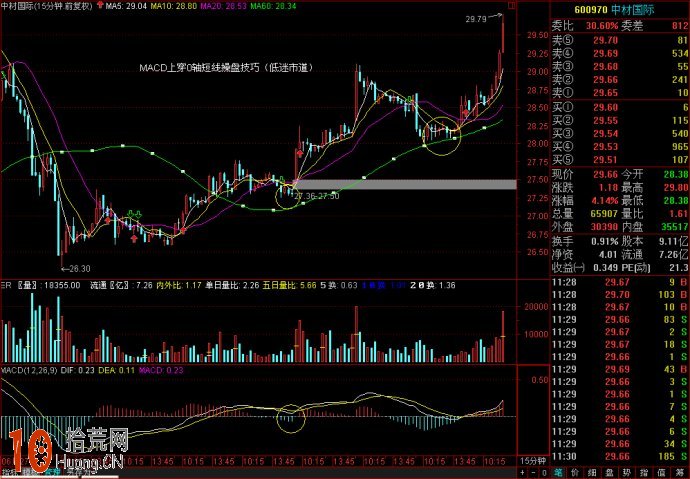
Task: Select the 11:29 trade of 34 lots
Action: coord(620,444)
